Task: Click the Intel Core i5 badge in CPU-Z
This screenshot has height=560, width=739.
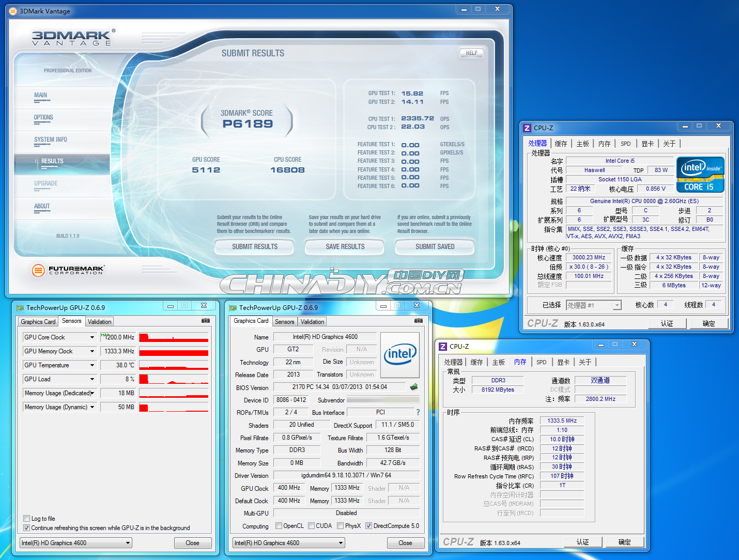Action: (700, 175)
